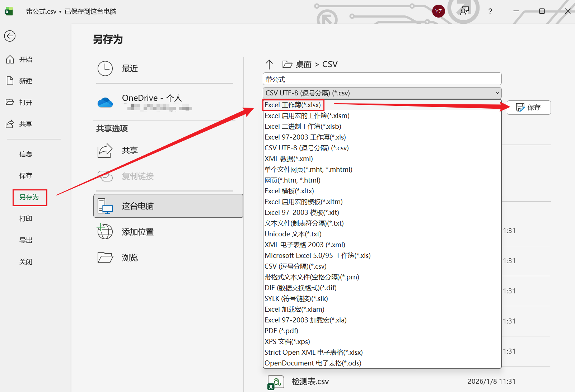Click the 共享 share icon under 共享选项
Image resolution: width=575 pixels, height=392 pixels.
coord(105,151)
